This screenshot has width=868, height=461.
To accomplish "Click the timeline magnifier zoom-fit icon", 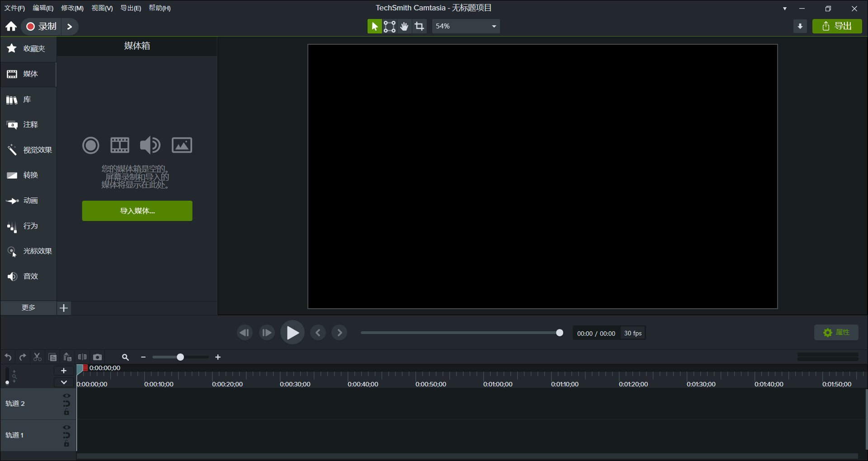I will coord(126,358).
